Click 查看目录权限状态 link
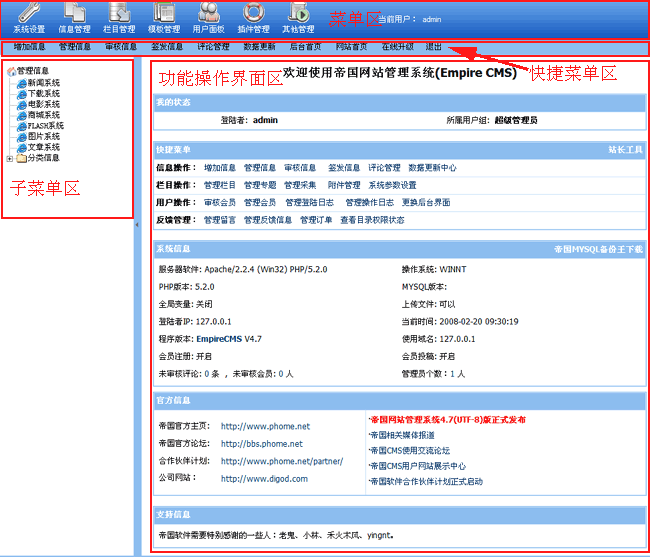Screen dimensions: 650x558 pyautogui.click(x=372, y=221)
